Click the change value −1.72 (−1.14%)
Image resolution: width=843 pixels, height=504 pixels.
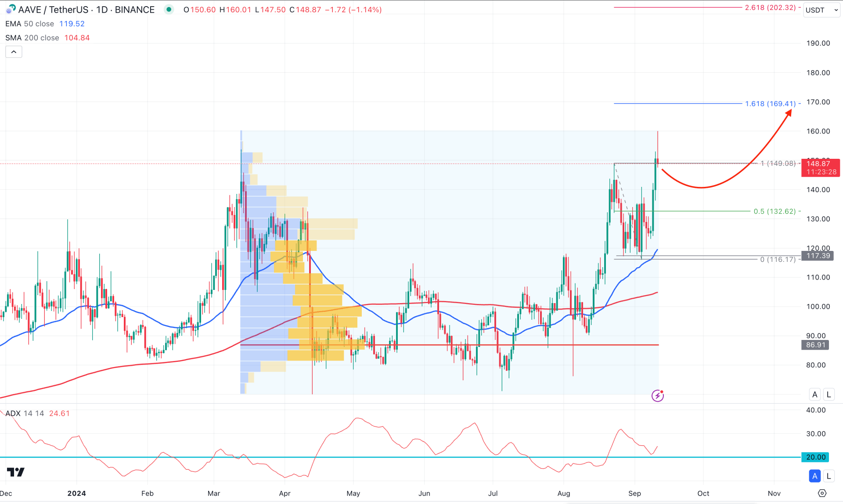coord(353,10)
